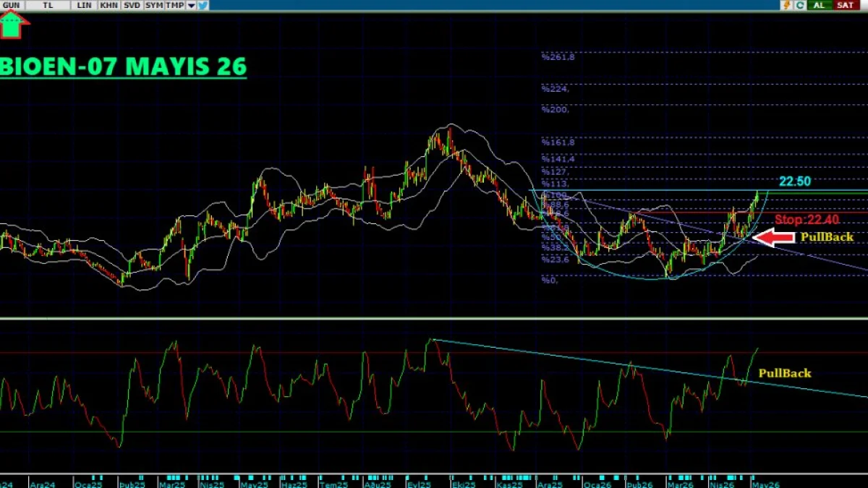Select the %224 Fibonacci level label

[x=555, y=89]
